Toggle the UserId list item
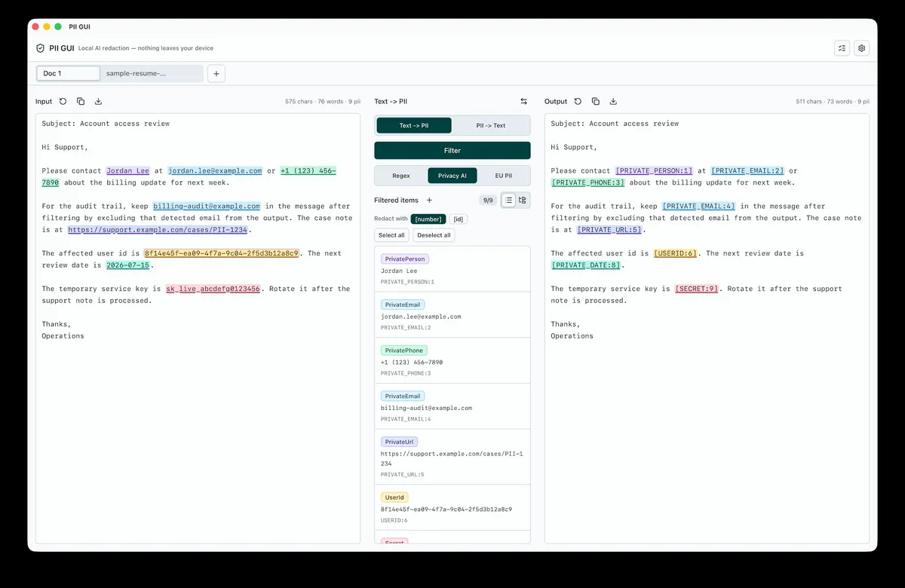 click(452, 507)
